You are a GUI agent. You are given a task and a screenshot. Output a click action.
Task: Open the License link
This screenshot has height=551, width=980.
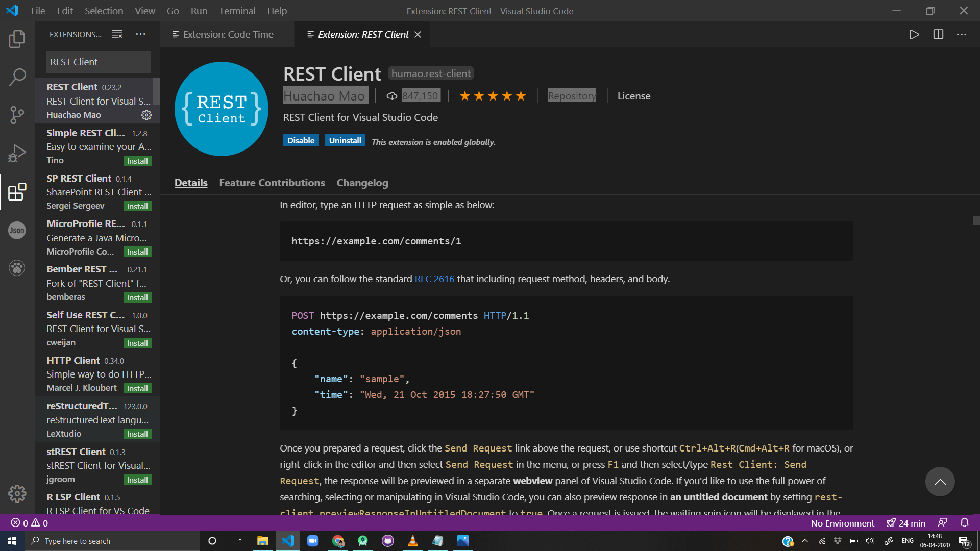coord(634,96)
